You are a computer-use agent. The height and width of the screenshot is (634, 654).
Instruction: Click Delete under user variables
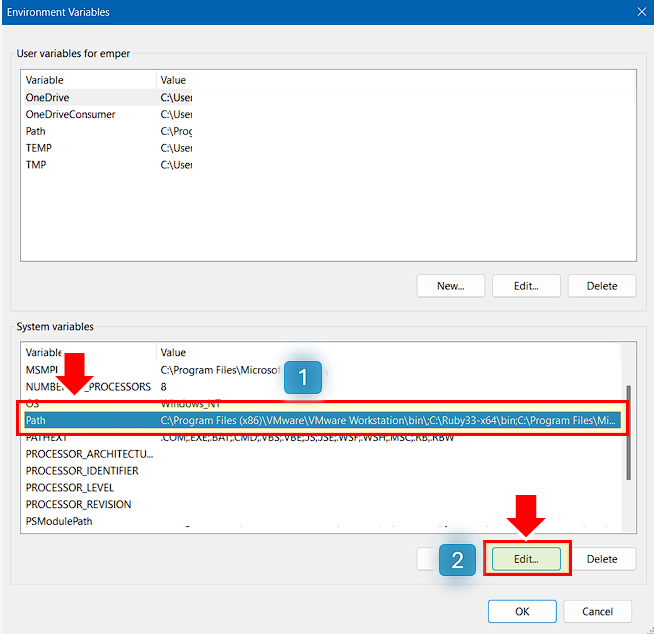click(x=601, y=286)
